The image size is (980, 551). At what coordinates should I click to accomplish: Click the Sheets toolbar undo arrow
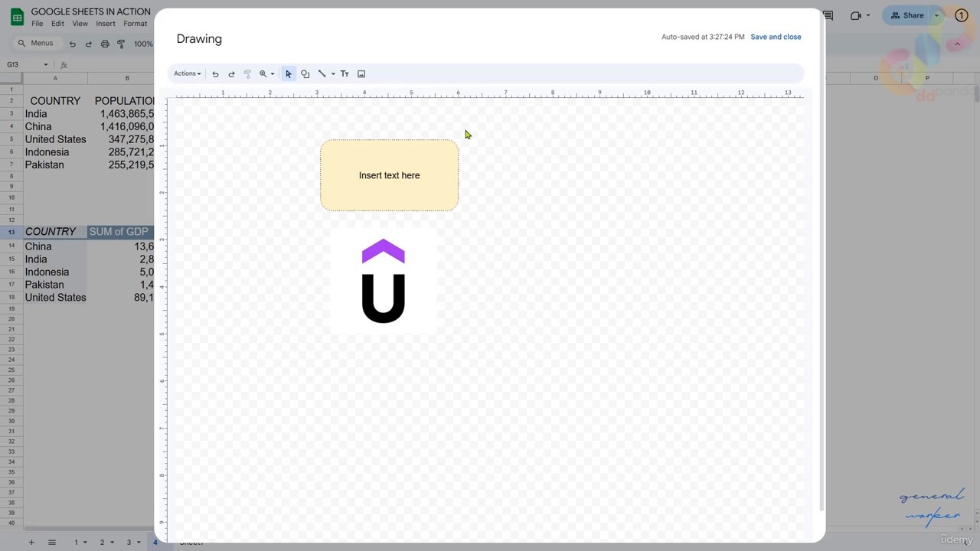click(72, 44)
